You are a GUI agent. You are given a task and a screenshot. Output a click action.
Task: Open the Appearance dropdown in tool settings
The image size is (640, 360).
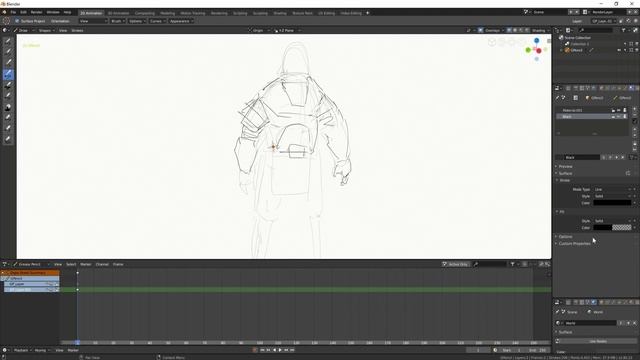(x=181, y=21)
